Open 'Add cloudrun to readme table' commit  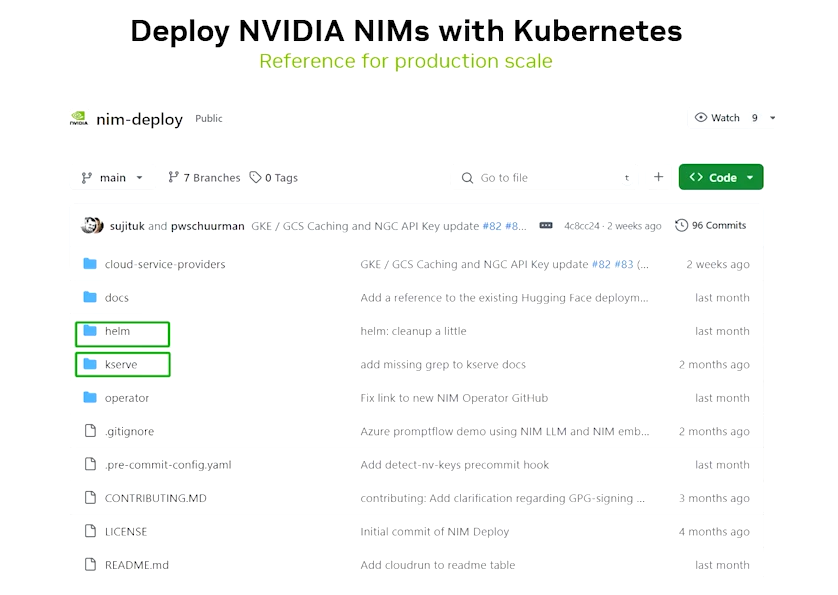click(x=438, y=565)
